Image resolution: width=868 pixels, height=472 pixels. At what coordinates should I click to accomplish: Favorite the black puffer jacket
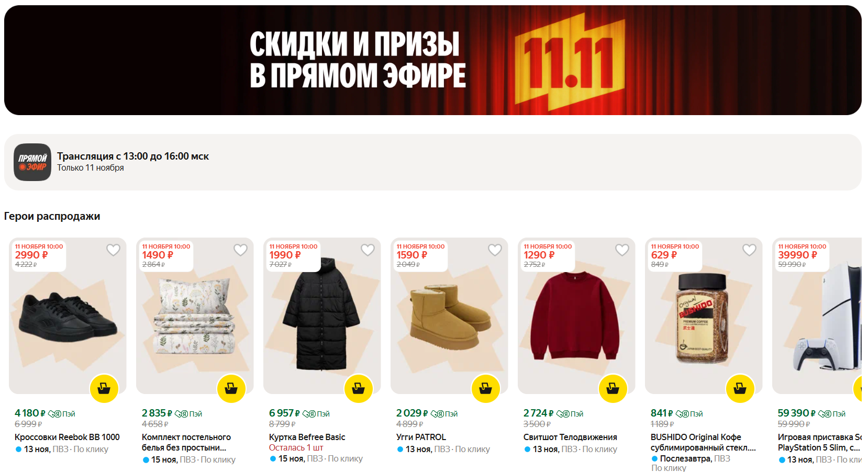pos(368,250)
